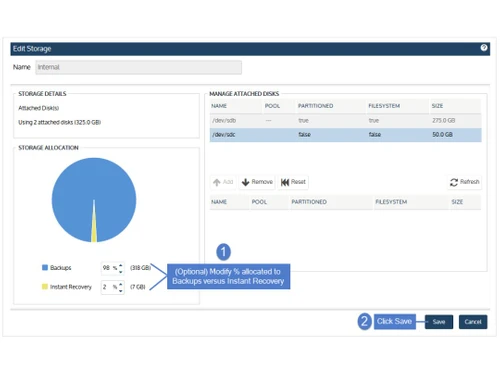Select the /dev/sdb disk row
Viewport: 500px width, 375px height.
[345, 121]
